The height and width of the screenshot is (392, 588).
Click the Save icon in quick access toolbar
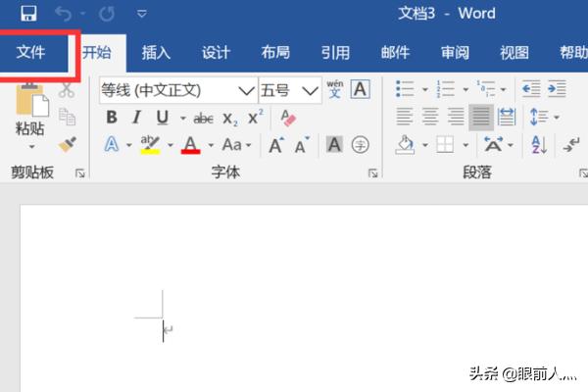28,14
